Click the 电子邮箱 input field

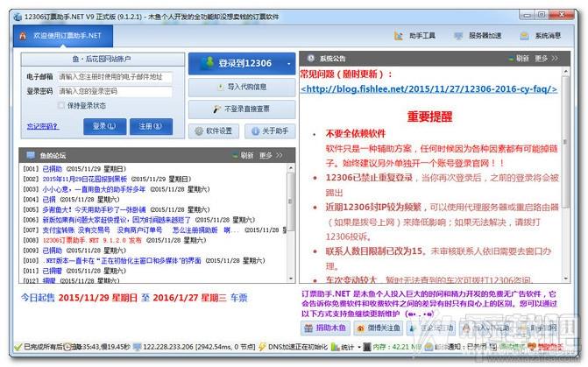coord(115,77)
